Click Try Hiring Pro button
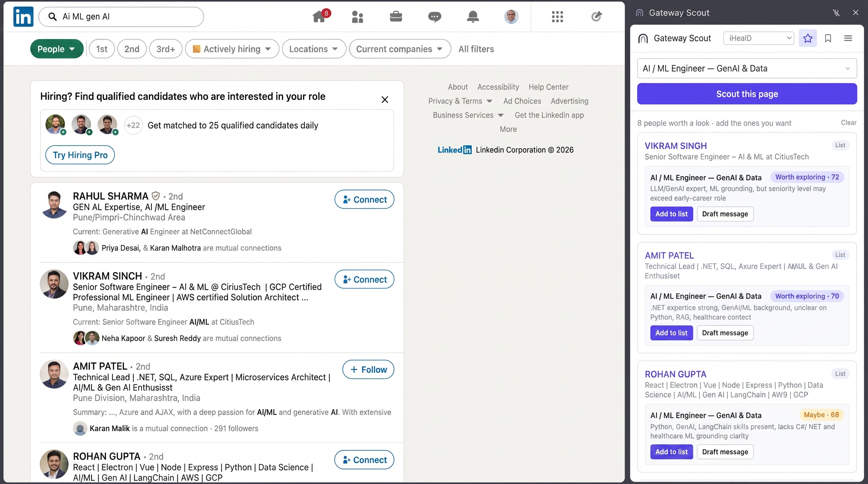Image resolution: width=868 pixels, height=484 pixels. (80, 155)
